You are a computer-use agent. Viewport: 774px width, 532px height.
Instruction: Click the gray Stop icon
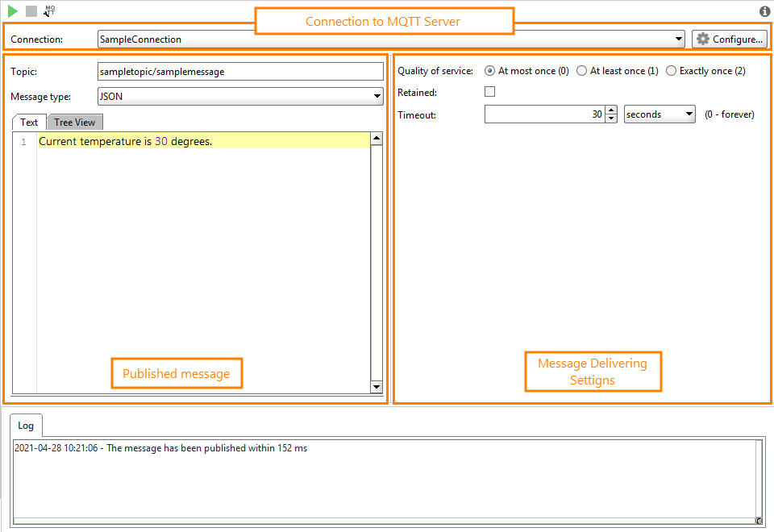[x=31, y=10]
